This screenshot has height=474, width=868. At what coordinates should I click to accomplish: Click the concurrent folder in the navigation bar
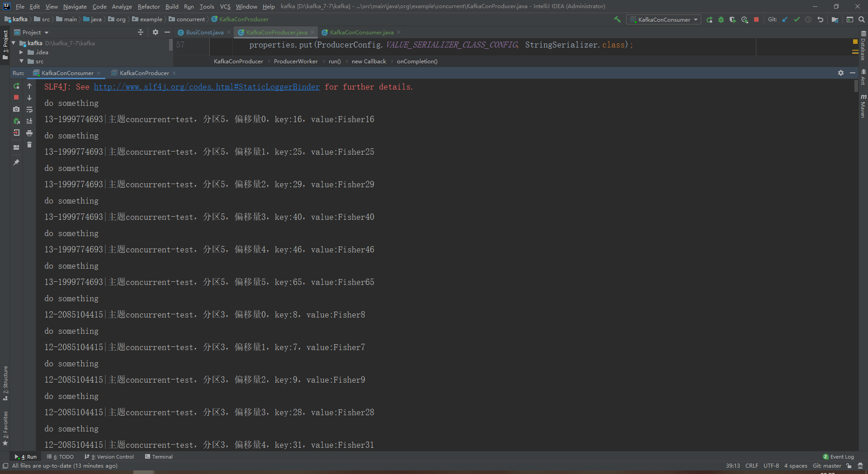(x=187, y=19)
